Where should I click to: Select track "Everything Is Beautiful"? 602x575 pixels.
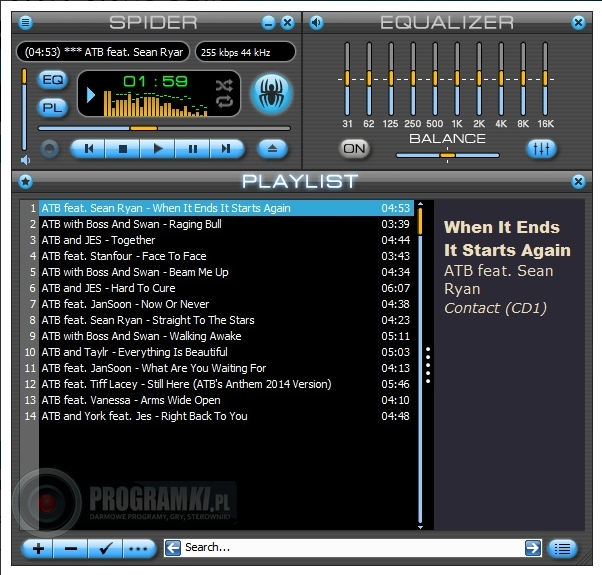[226, 352]
